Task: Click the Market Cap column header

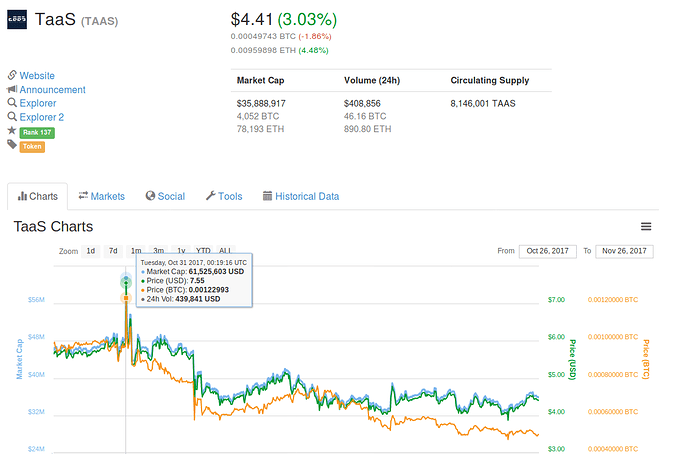Action: pyautogui.click(x=260, y=81)
